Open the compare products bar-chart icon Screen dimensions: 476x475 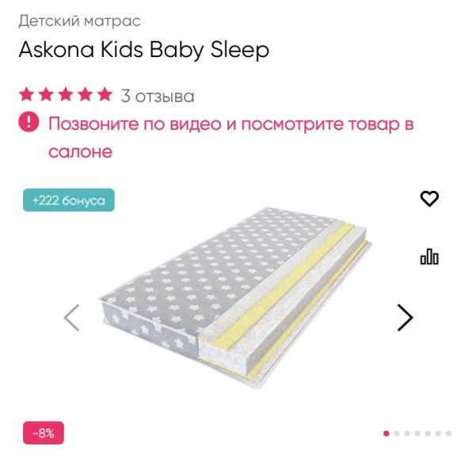point(429,256)
